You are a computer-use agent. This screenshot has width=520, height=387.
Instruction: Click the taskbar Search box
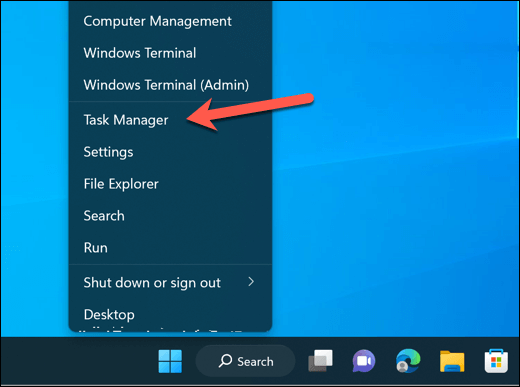point(245,361)
